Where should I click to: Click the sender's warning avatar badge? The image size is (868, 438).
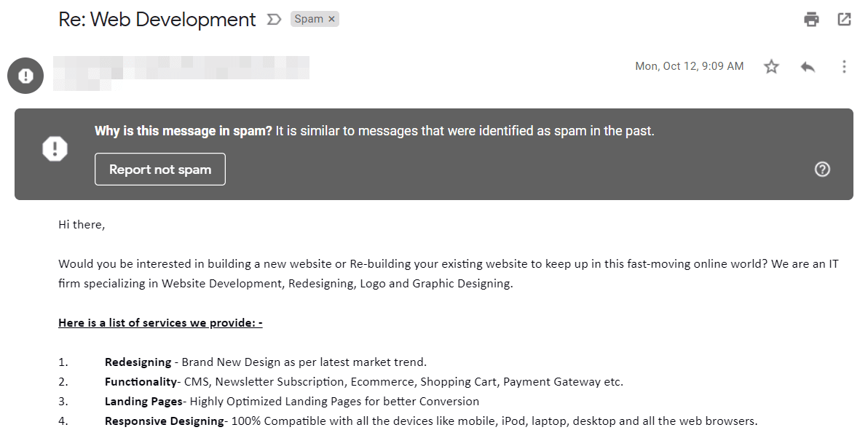25,75
